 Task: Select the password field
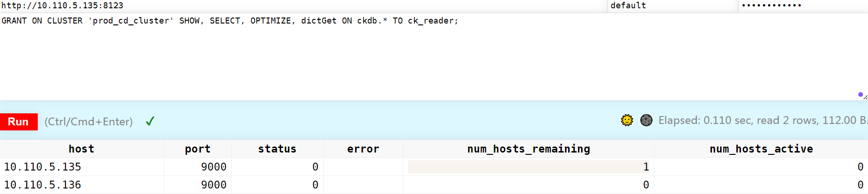804,6
